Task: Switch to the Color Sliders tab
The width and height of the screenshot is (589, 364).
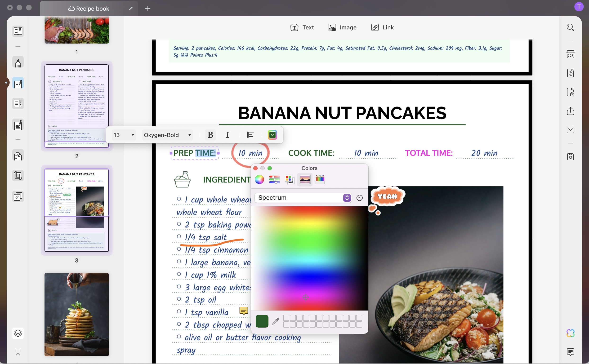Action: [x=274, y=179]
